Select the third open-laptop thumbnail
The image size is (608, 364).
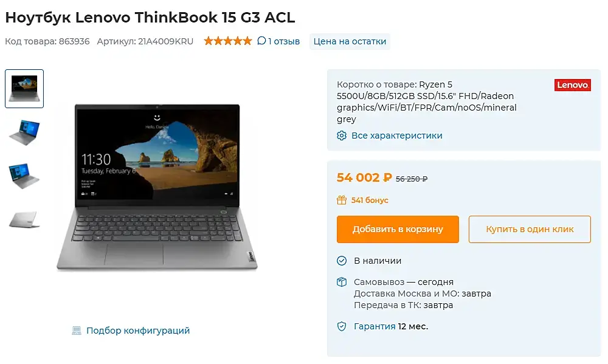tap(24, 176)
